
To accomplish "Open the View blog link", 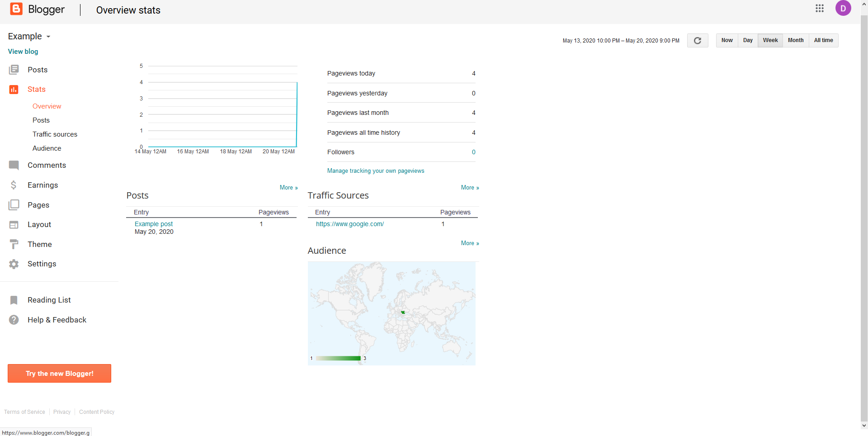I will tap(23, 52).
